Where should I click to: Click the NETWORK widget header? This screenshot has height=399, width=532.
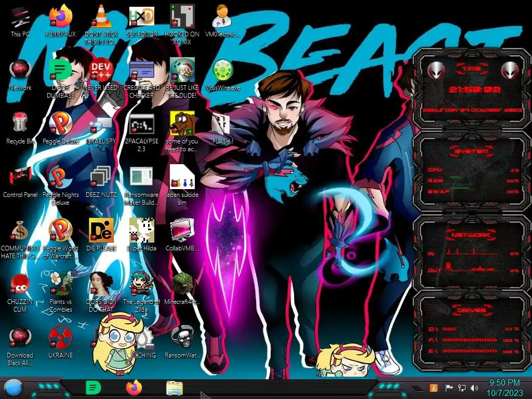click(x=471, y=234)
